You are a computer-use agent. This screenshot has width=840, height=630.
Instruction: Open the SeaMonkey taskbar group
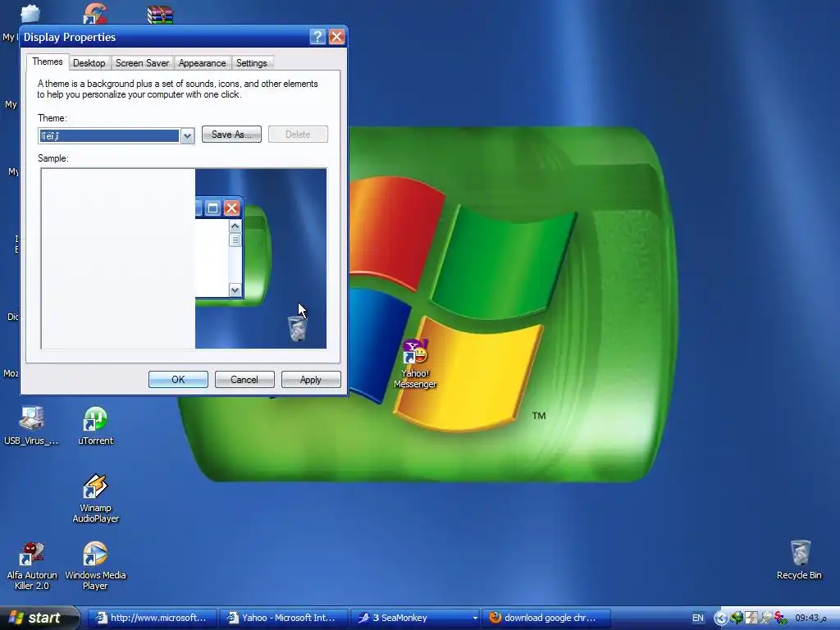pos(416,618)
